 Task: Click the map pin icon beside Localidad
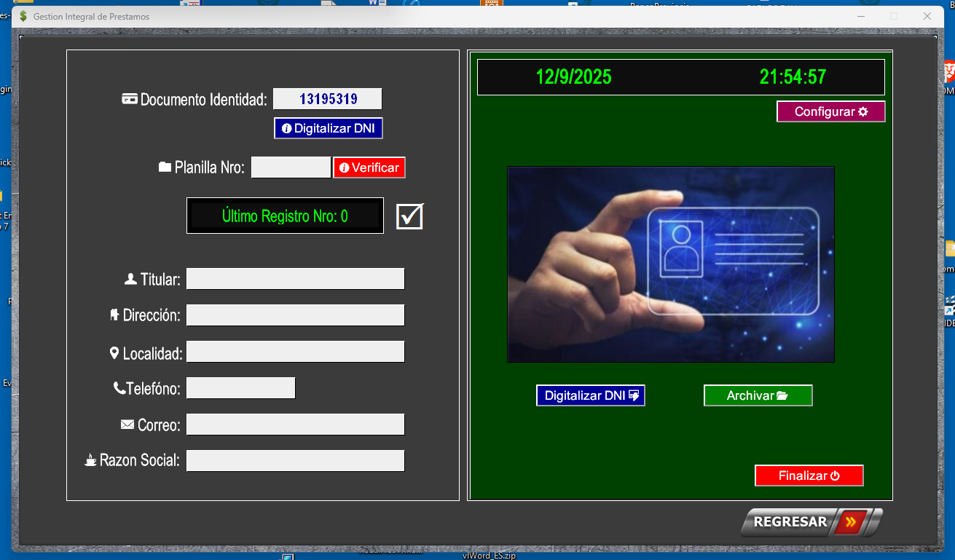114,353
